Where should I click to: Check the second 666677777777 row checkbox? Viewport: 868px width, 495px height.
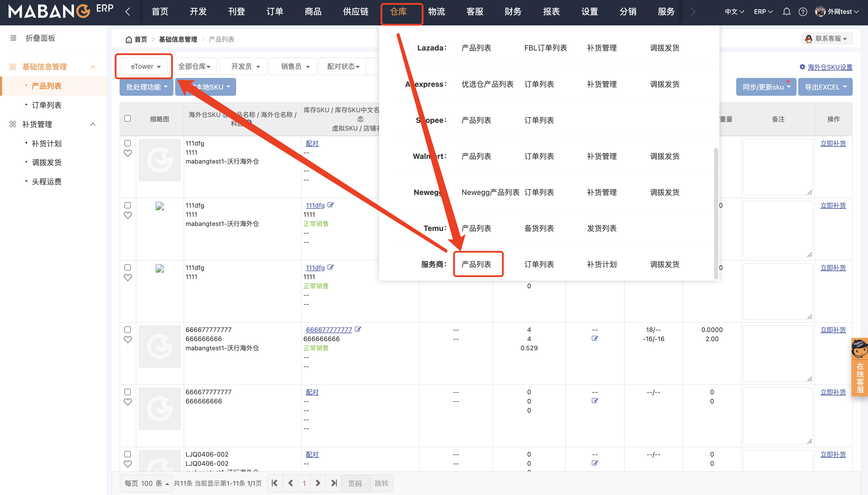pyautogui.click(x=128, y=392)
